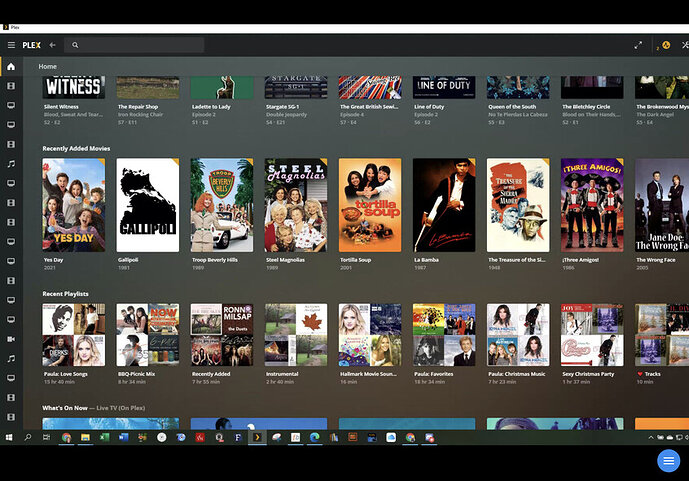The width and height of the screenshot is (689, 481).
Task: Open the hamburger menu in Plex header
Action: 11,45
